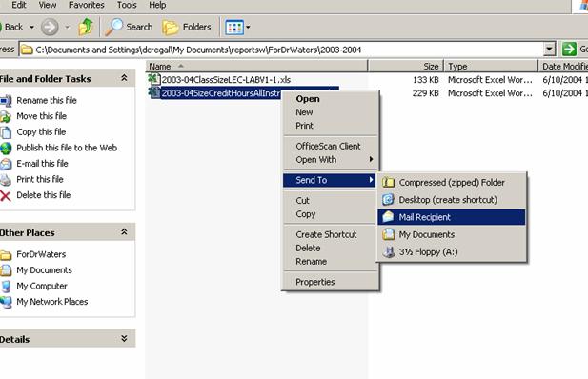Click the Views icon button
The image size is (588, 379).
pos(234,28)
